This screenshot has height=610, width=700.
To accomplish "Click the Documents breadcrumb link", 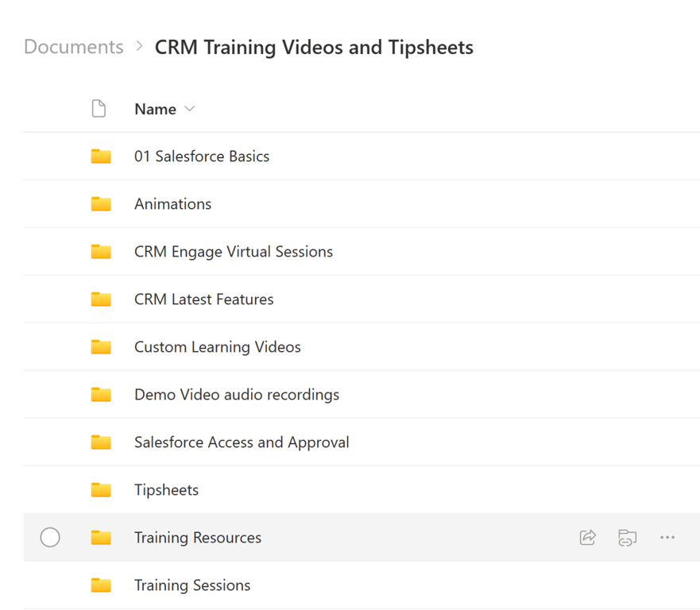I will [x=74, y=47].
